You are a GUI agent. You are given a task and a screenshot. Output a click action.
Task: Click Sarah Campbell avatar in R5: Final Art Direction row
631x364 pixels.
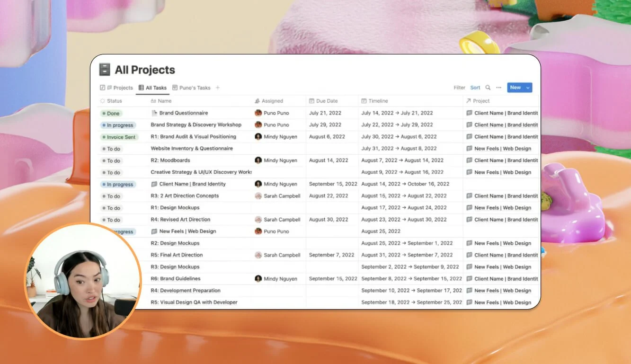coord(258,255)
